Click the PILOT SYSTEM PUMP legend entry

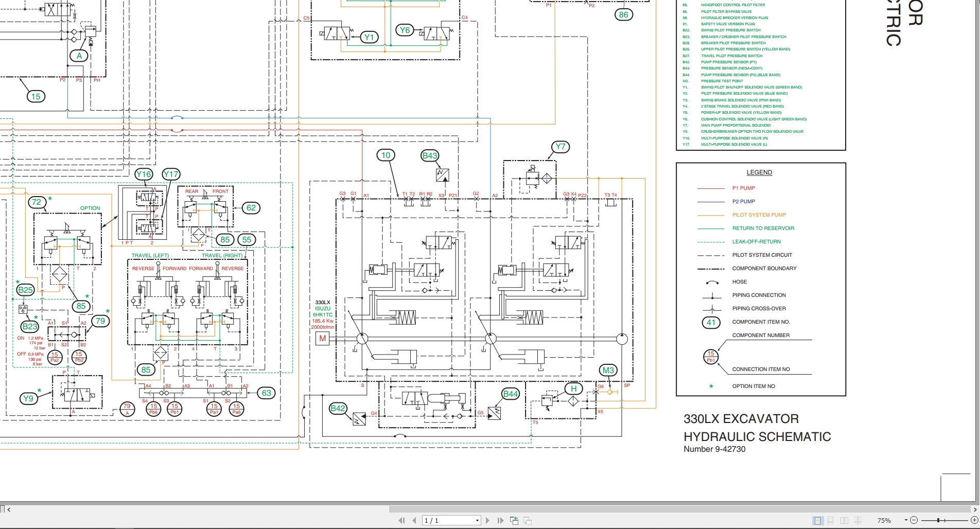coord(759,215)
